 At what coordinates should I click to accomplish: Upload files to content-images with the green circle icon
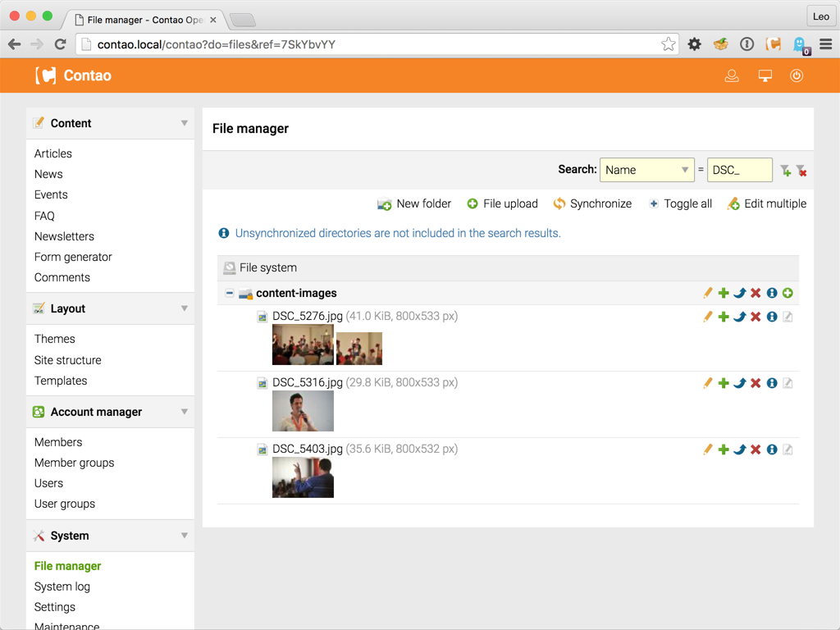tap(787, 293)
